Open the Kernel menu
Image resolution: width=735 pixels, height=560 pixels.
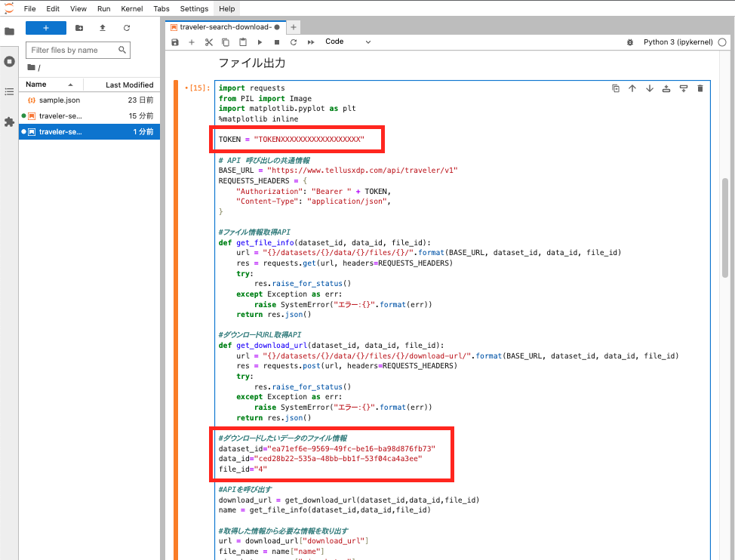point(132,8)
